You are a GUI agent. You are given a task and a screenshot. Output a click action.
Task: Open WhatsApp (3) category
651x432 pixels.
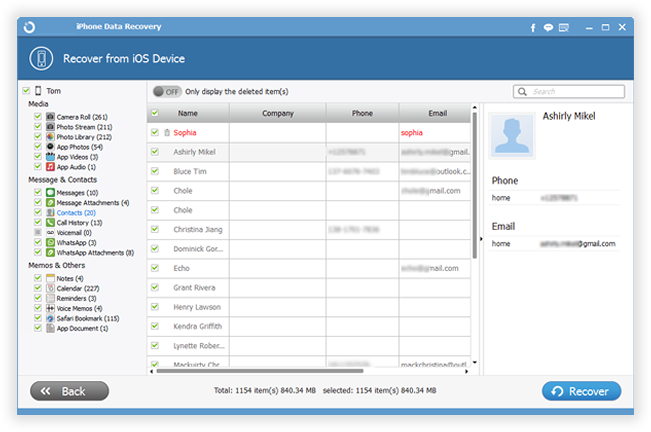pos(76,243)
